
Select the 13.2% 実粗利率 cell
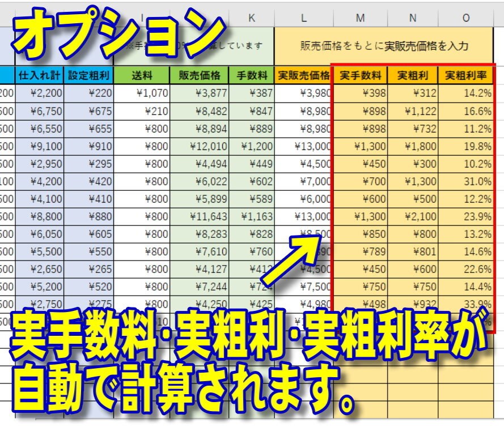466,234
